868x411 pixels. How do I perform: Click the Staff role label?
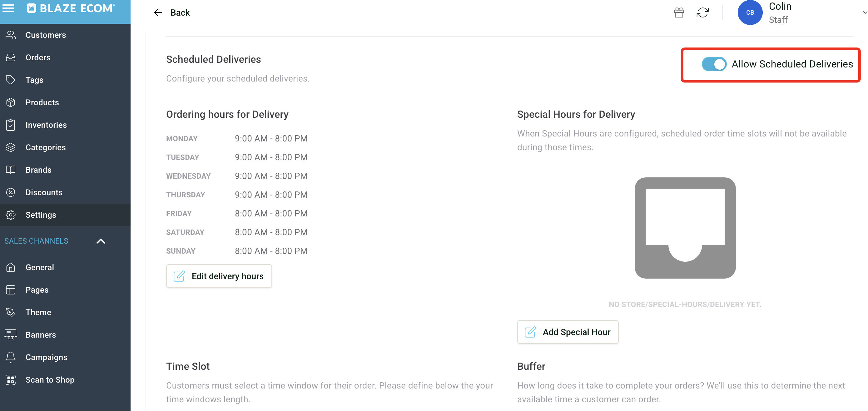point(778,20)
